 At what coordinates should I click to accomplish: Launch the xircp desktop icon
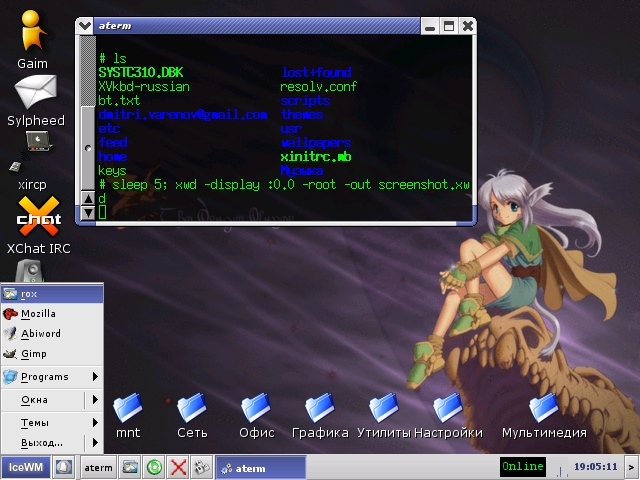(x=32, y=153)
